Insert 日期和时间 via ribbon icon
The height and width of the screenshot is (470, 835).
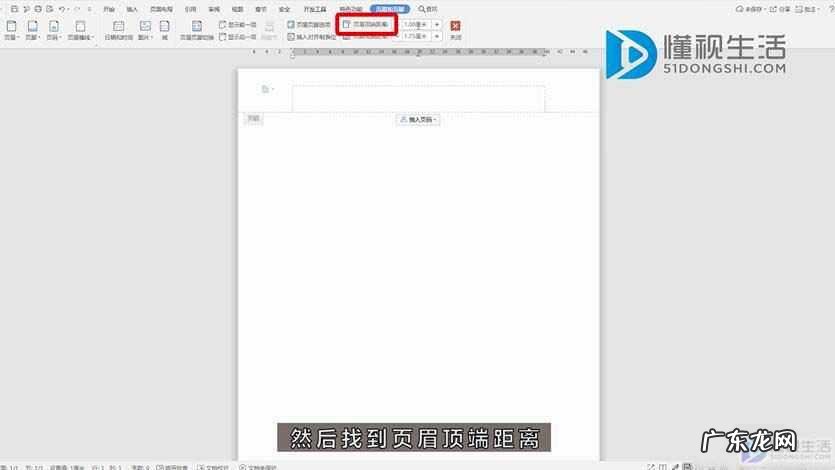pyautogui.click(x=119, y=30)
